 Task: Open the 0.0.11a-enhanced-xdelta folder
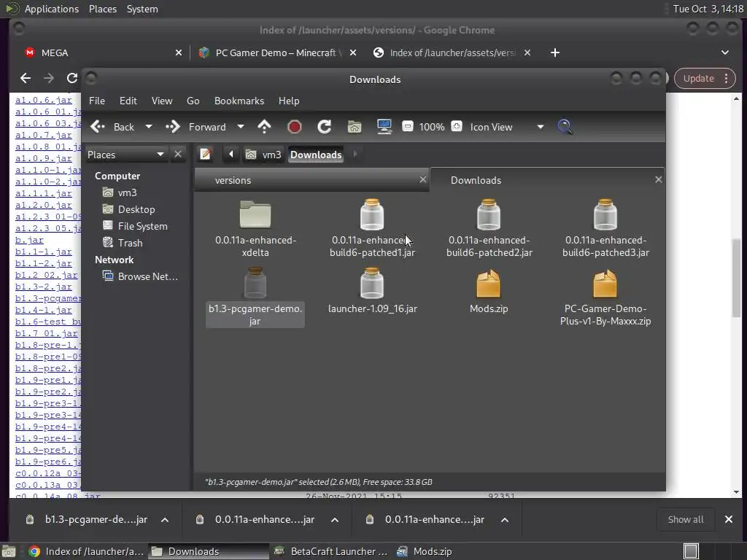tap(255, 229)
